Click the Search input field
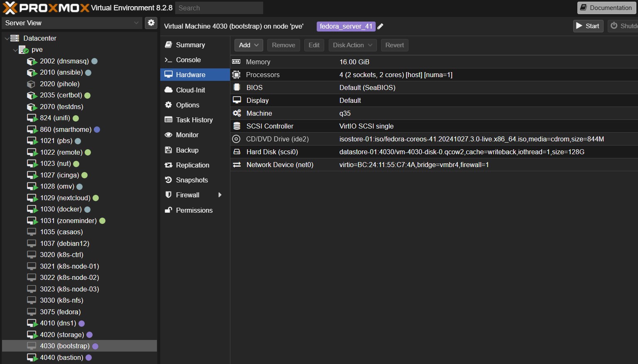The image size is (638, 364). pyautogui.click(x=219, y=8)
